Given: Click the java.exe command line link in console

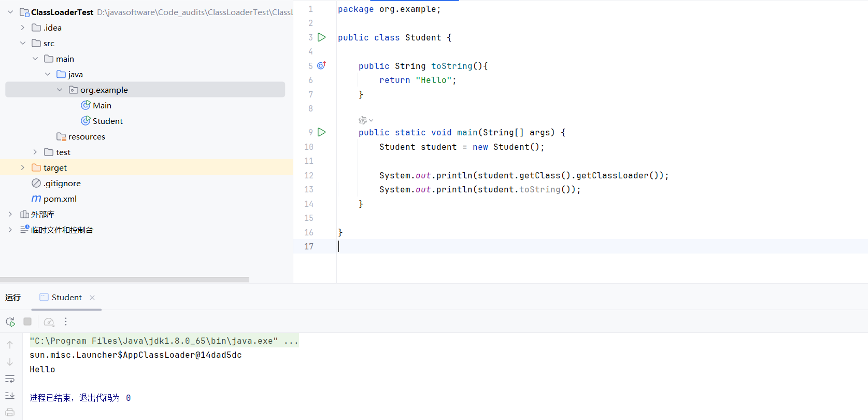Looking at the screenshot, I should (x=164, y=341).
